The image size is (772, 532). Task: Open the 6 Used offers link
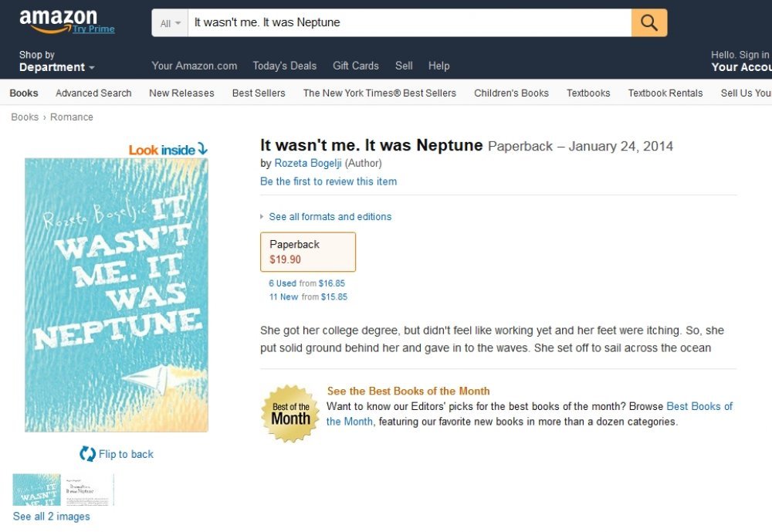coord(283,283)
